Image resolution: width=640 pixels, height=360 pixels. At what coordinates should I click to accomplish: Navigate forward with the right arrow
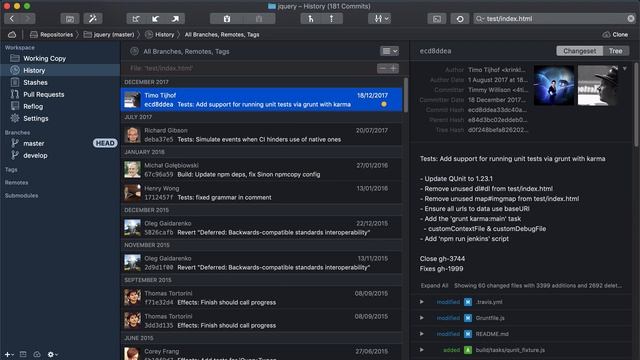pos(27,18)
